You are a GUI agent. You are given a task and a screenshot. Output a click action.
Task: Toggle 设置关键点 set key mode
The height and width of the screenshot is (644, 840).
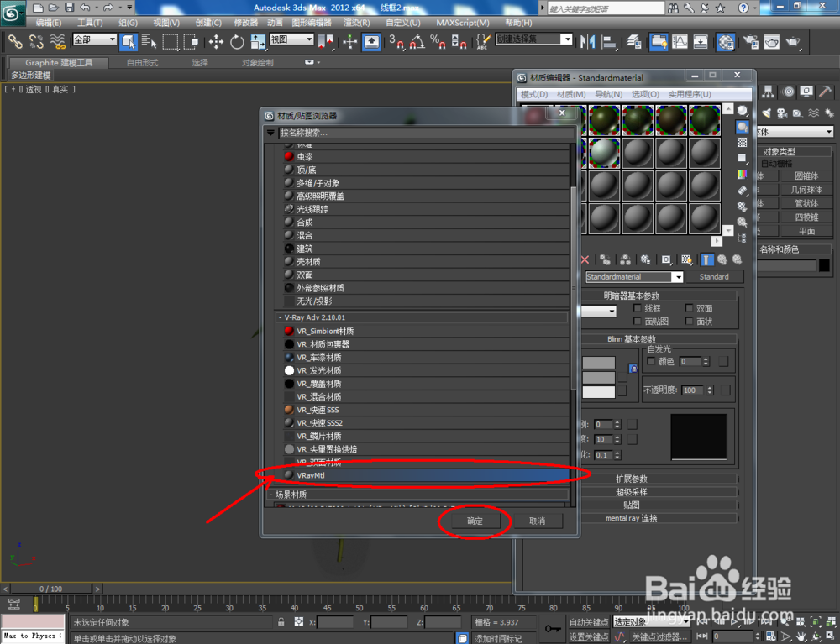click(x=588, y=636)
